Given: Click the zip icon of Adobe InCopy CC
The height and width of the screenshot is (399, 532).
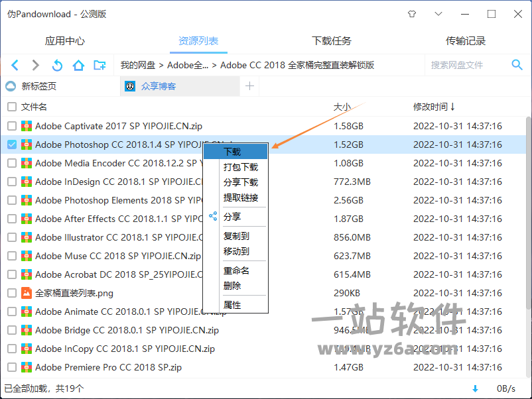Looking at the screenshot, I should (27, 349).
